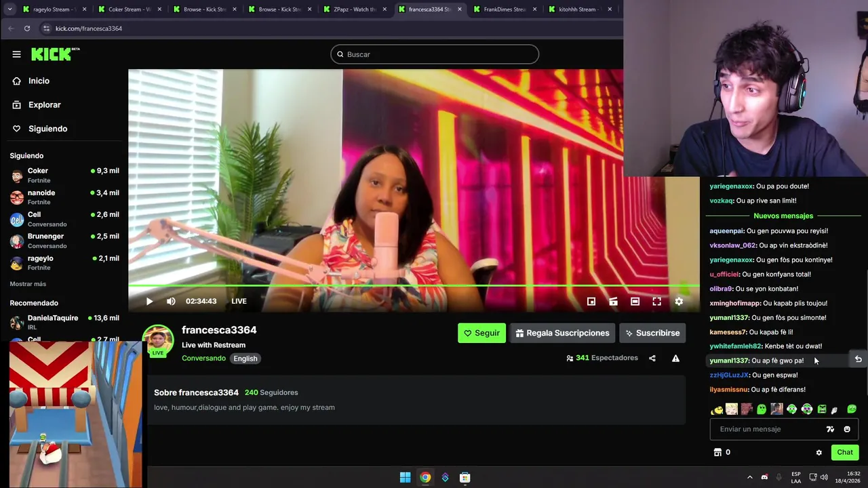Expand list with Mostrar más
This screenshot has height=488, width=868.
(x=28, y=284)
